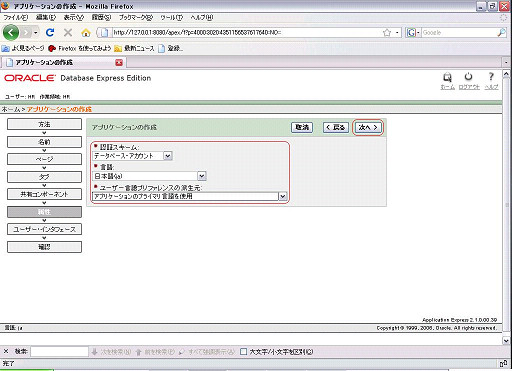Bookmark this page with the star icon
The image size is (512, 371).
(x=387, y=33)
